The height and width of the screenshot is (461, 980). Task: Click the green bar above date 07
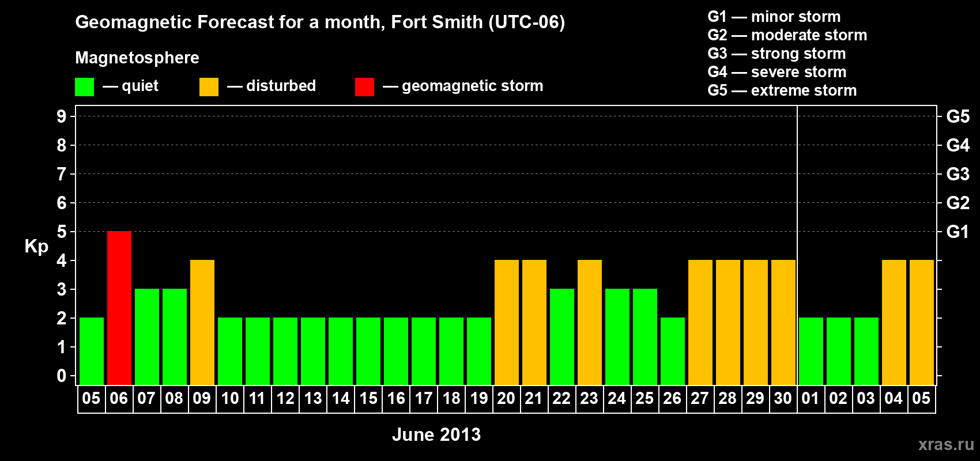tap(147, 337)
